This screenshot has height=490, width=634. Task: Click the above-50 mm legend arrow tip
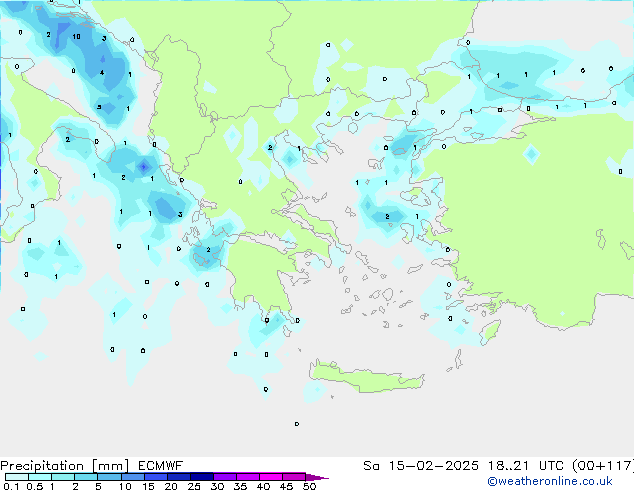pyautogui.click(x=317, y=477)
